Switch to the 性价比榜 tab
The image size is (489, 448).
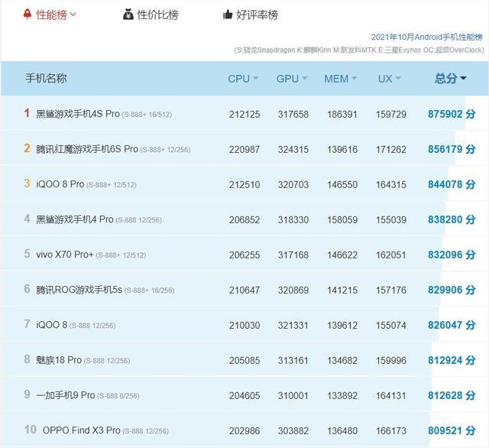pos(157,15)
